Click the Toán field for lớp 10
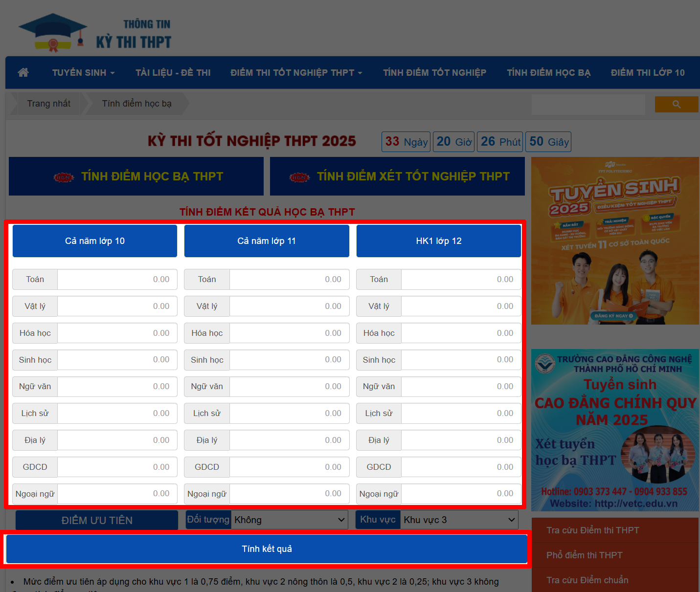 pos(117,280)
